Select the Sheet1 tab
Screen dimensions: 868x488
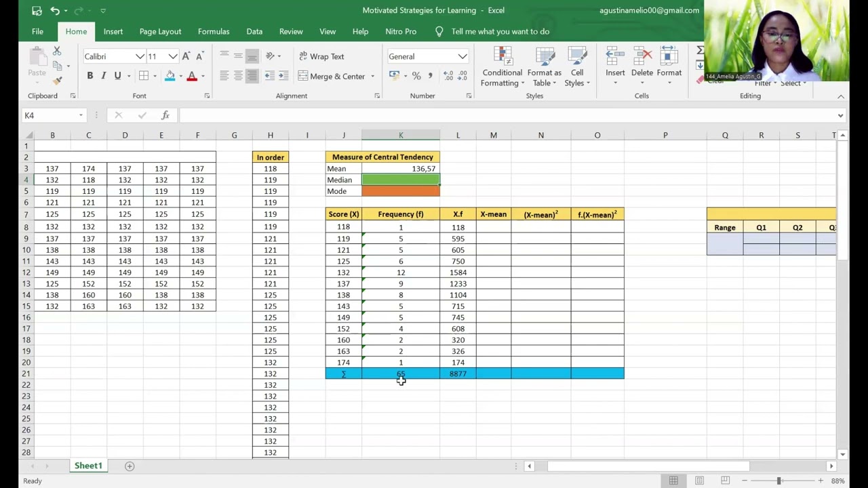[x=88, y=466]
